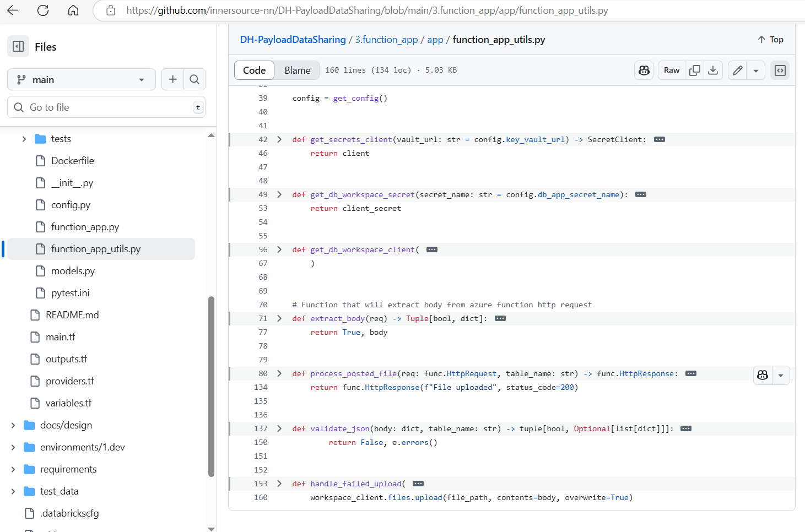This screenshot has width=805, height=532.
Task: Open DH-PayloadDataSharing breadcrumb link
Action: (x=293, y=40)
